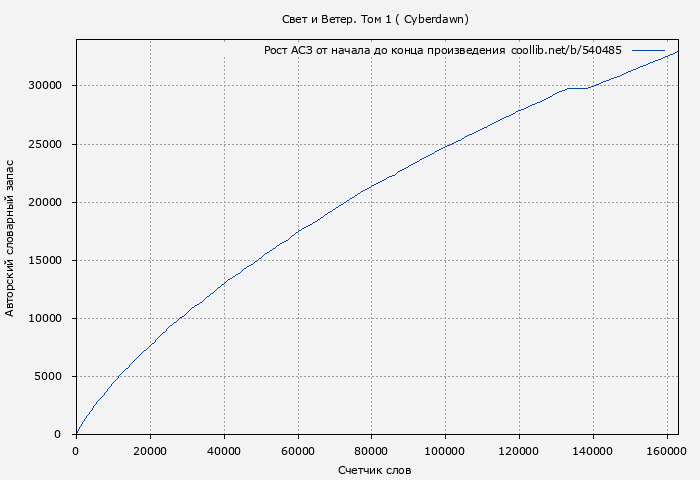
Task: Click the x-axis tick label 100000
Action: [x=445, y=450]
